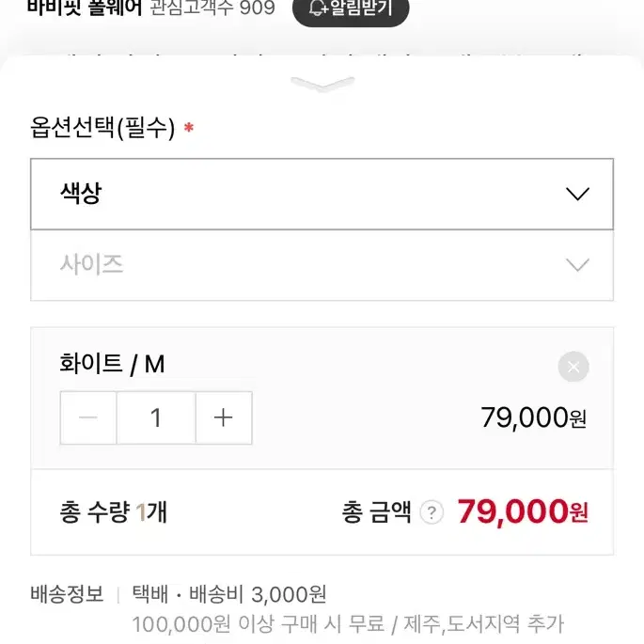Open the 총 금액 question mark help icon

pos(432,512)
